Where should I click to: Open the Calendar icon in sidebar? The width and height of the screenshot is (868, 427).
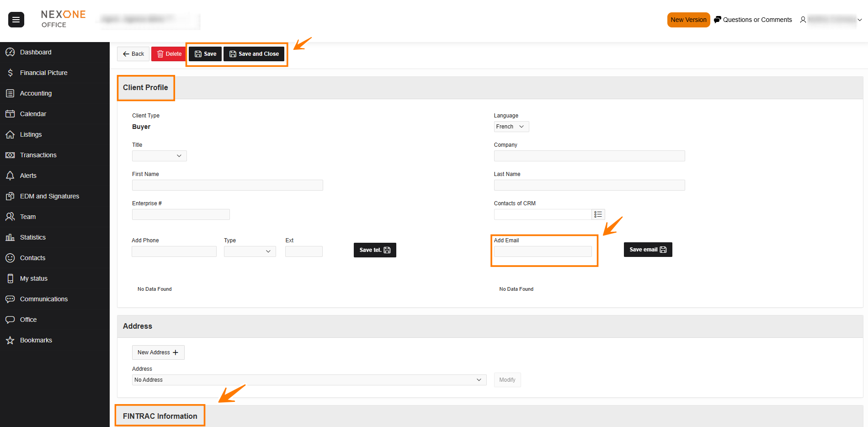(10, 114)
